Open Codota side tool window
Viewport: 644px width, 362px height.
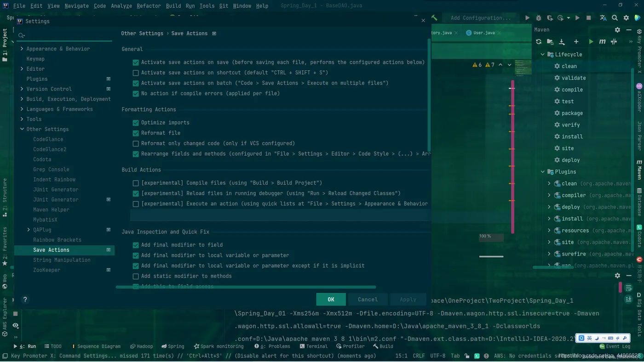(639, 236)
